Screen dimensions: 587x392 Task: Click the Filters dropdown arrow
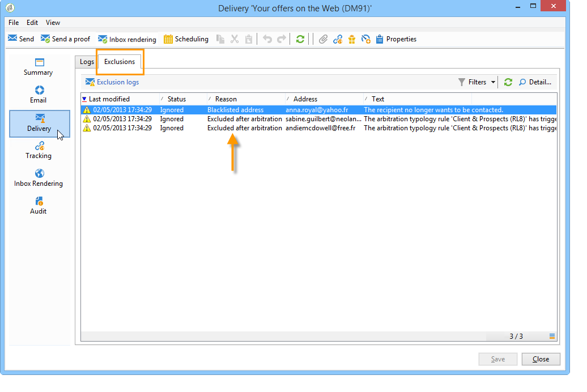pos(493,82)
